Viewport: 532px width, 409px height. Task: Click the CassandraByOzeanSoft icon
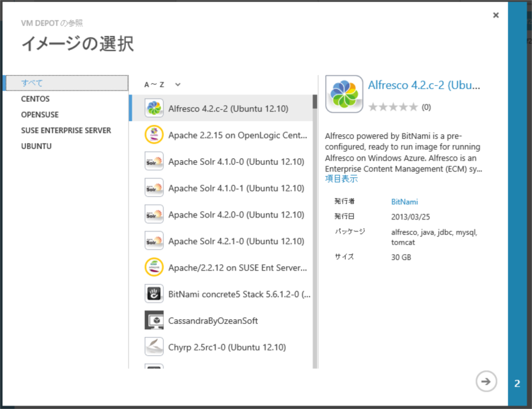point(154,321)
